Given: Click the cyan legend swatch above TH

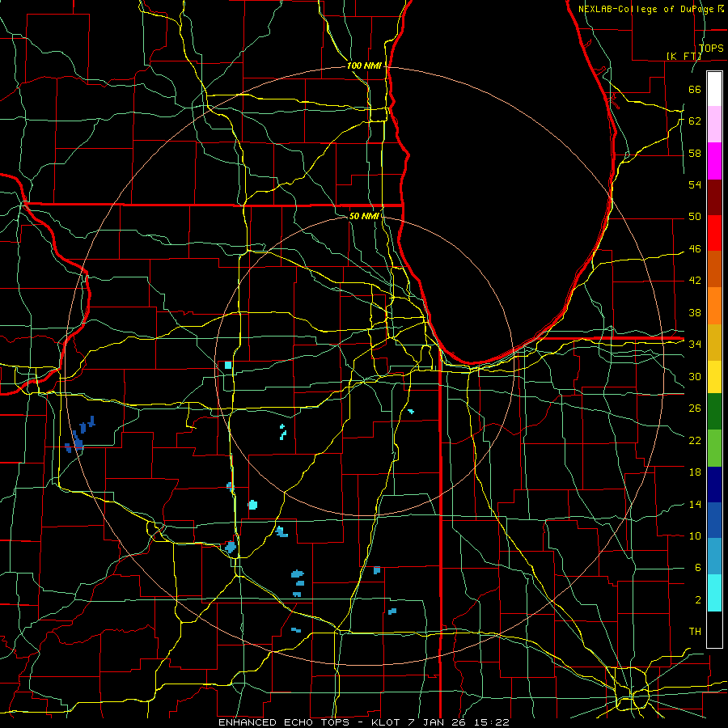Looking at the screenshot, I should point(714,593).
